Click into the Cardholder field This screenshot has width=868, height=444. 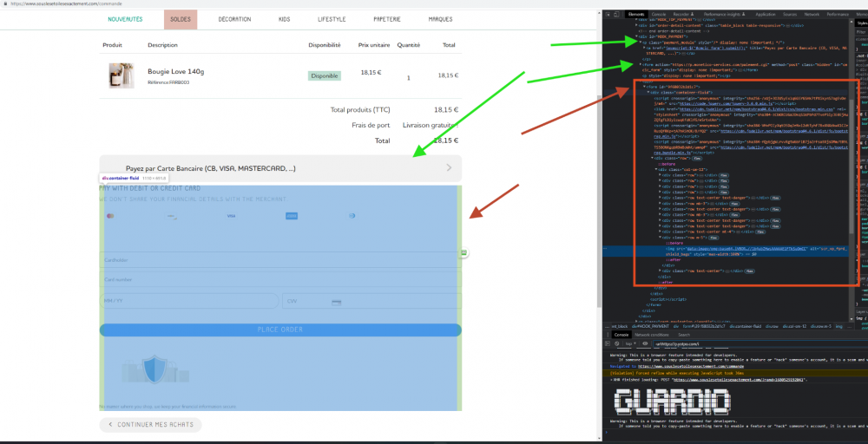280,259
